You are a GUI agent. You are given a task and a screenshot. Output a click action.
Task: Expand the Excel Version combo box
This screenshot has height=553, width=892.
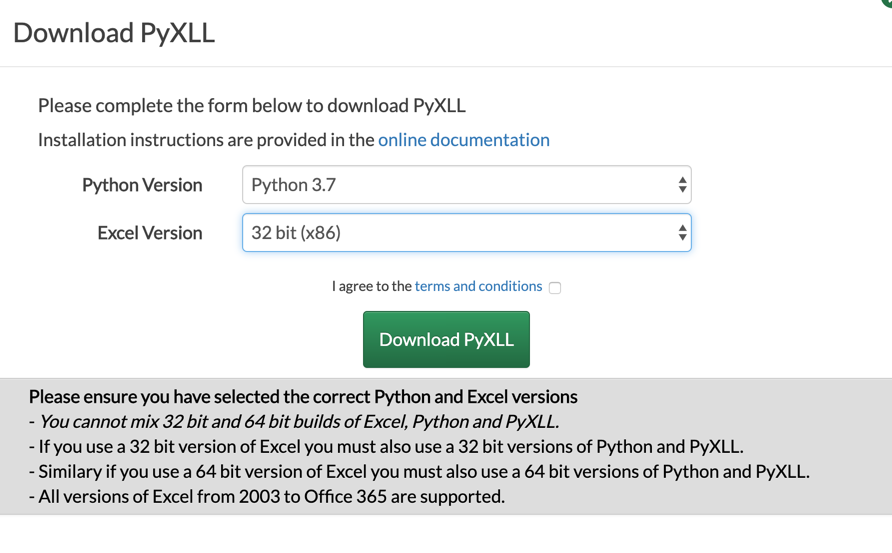[466, 233]
